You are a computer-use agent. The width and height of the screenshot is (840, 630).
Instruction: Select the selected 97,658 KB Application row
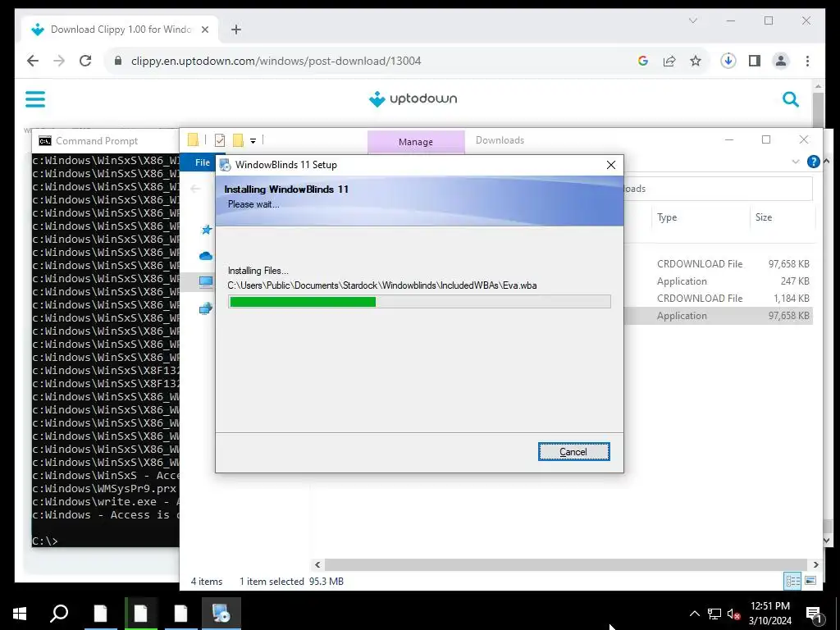pyautogui.click(x=719, y=316)
